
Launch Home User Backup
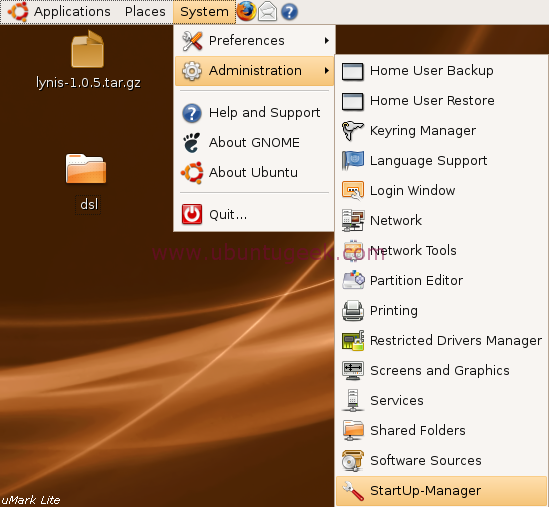click(x=442, y=71)
